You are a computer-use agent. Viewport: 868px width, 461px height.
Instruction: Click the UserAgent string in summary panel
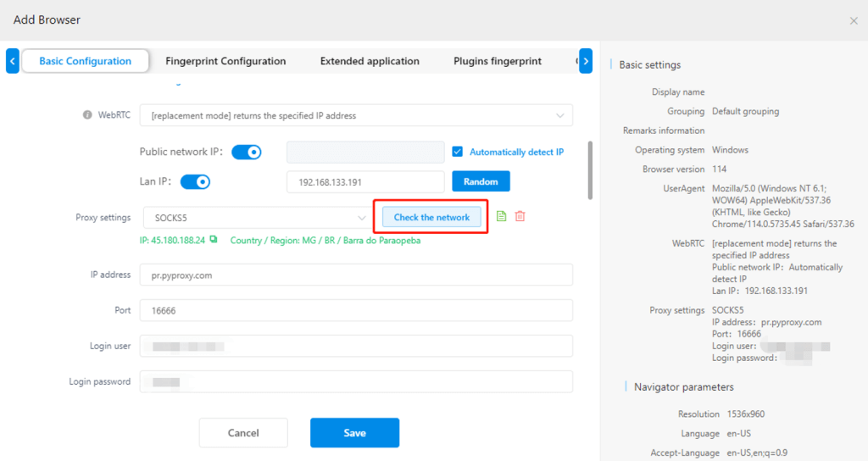[x=782, y=206]
